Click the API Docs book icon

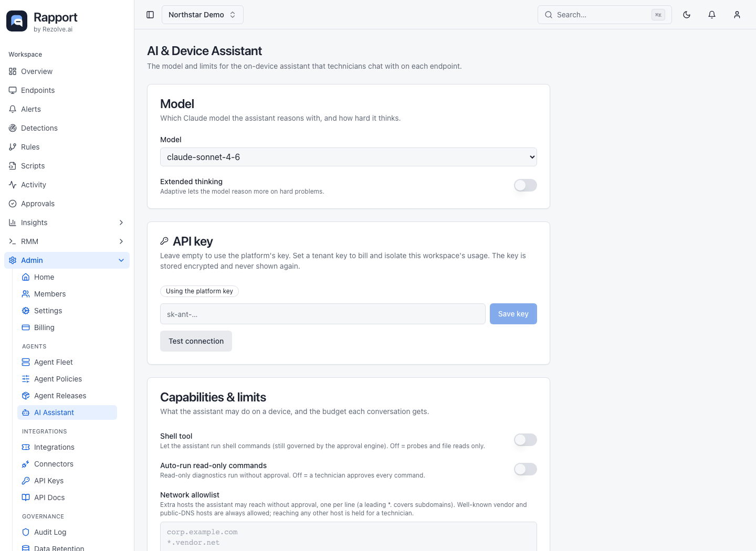click(26, 497)
